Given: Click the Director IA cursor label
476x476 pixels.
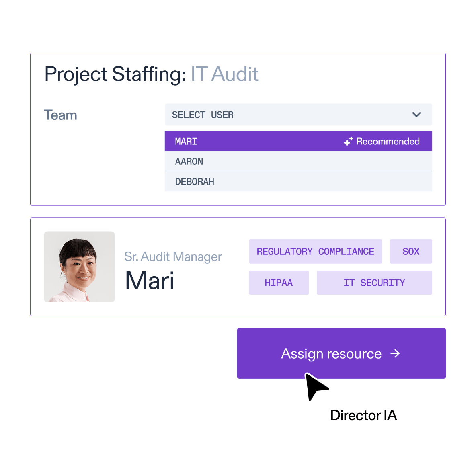Looking at the screenshot, I should [364, 415].
